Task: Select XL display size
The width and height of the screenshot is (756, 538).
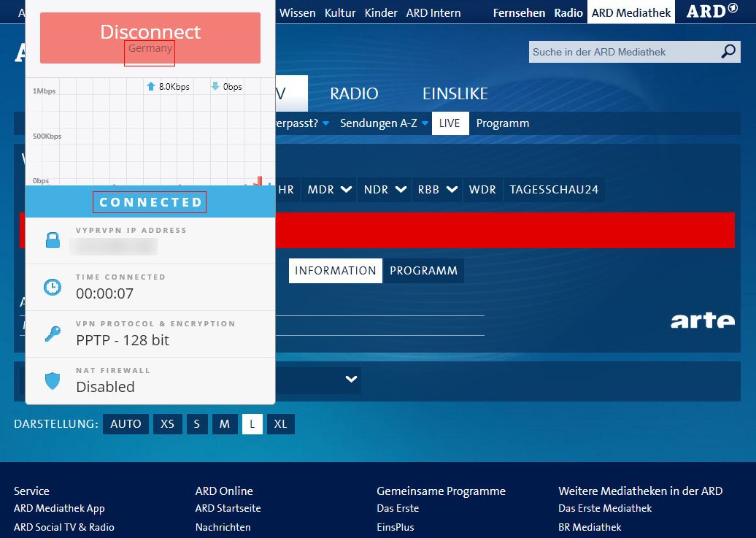Action: pos(281,424)
